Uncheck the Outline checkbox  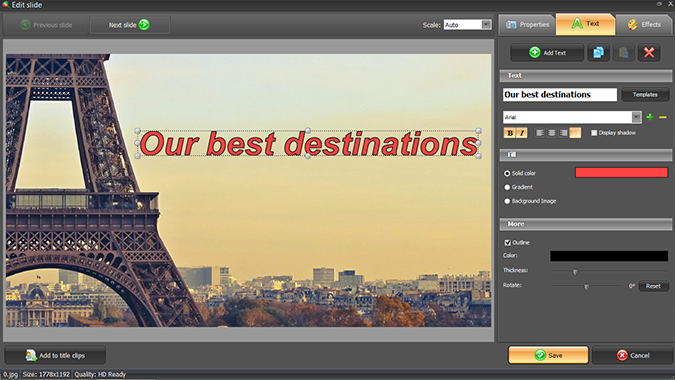pos(508,243)
